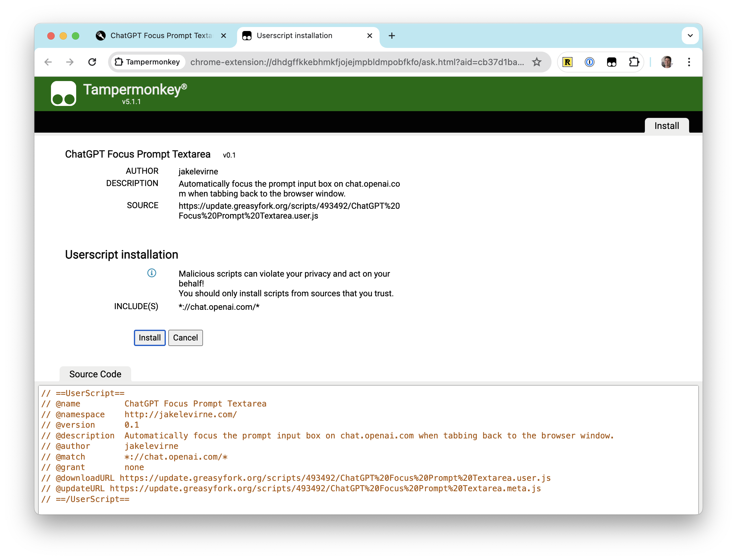Click the Tampermonkey logo in the header
Viewport: 737px width, 560px height.
[63, 93]
